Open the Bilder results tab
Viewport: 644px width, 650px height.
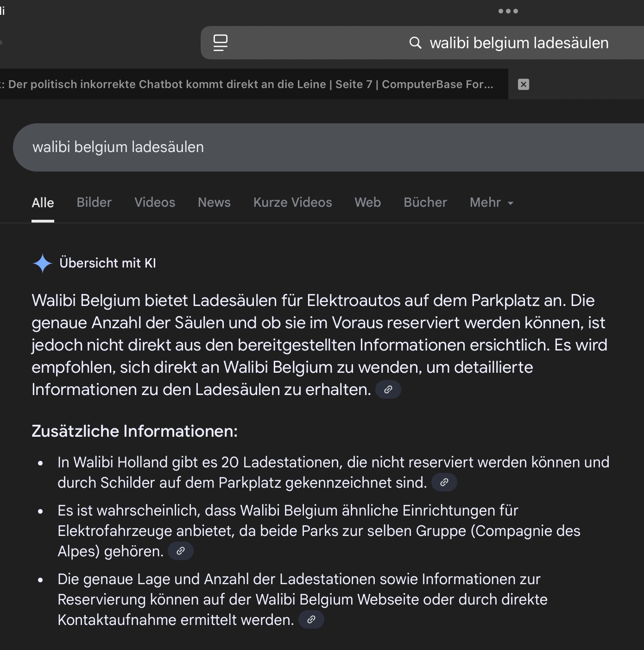pos(94,203)
